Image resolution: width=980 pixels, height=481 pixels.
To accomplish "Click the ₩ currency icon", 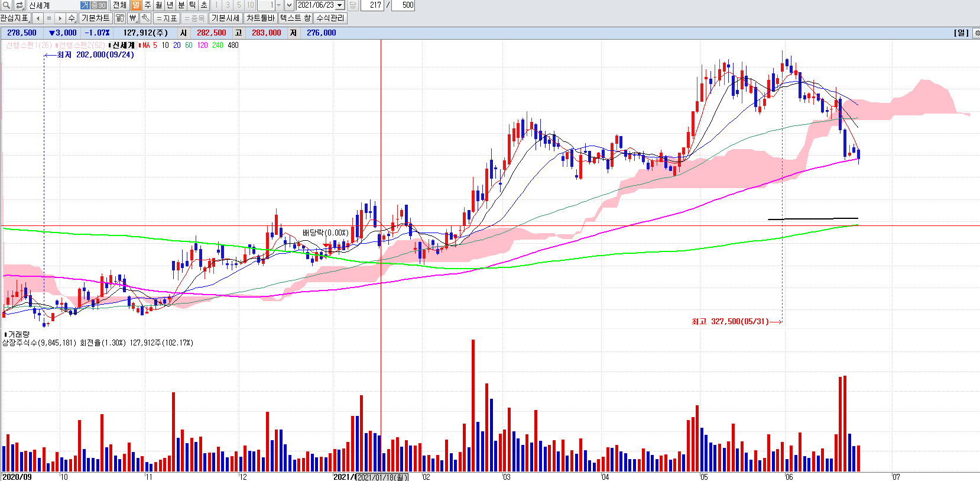I will point(132,18).
